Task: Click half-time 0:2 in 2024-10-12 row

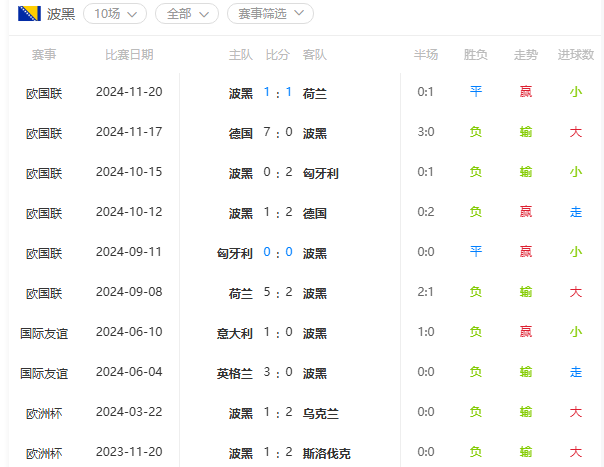Action: 426,212
